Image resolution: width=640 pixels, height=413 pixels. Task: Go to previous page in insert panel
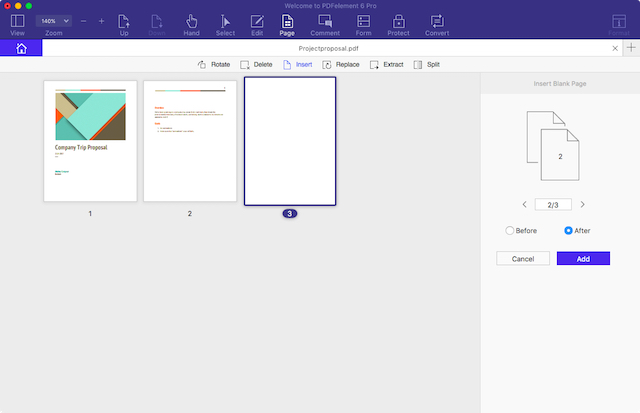click(x=524, y=204)
